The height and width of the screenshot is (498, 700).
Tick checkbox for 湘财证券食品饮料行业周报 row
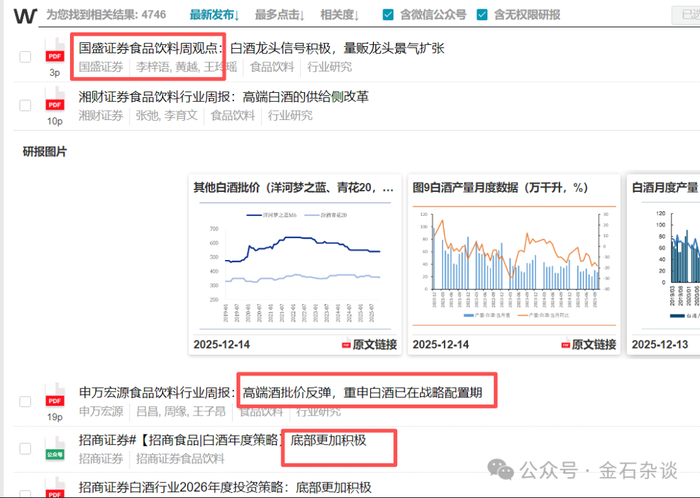click(x=25, y=105)
